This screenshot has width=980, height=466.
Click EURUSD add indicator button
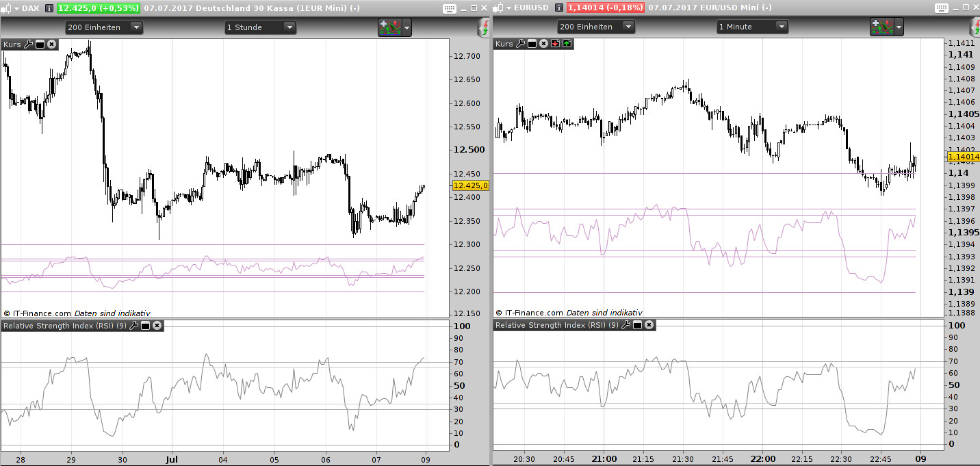click(882, 27)
